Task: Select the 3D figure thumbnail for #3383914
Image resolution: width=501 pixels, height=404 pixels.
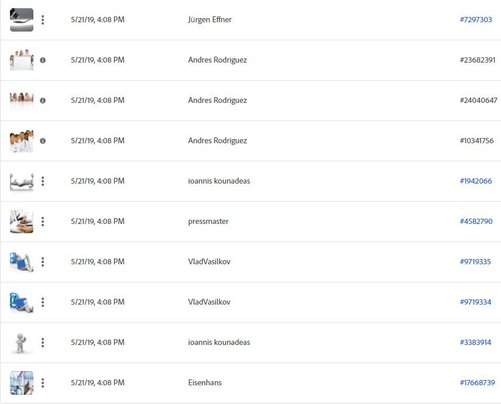Action: click(x=21, y=343)
